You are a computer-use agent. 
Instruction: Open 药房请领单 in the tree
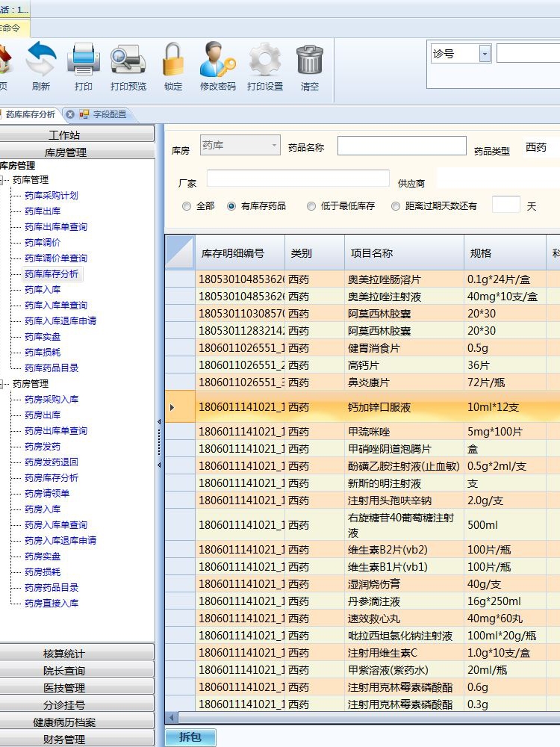pos(46,494)
